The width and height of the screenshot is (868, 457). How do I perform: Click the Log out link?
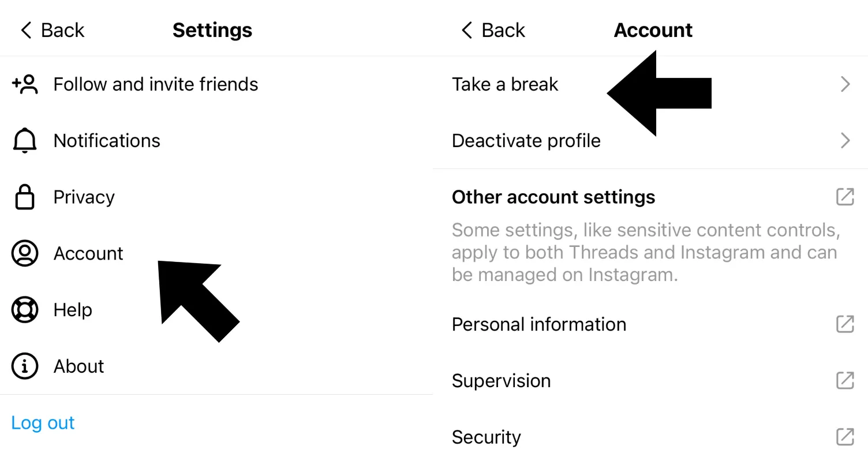coord(43,423)
